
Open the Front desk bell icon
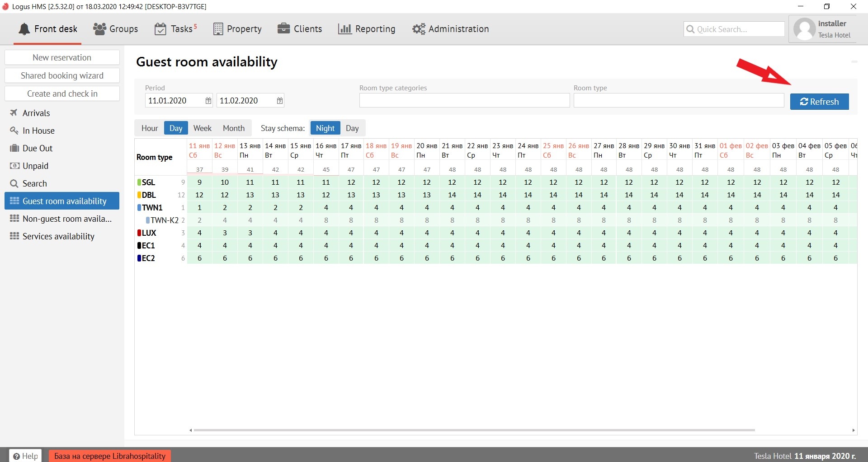click(24, 29)
